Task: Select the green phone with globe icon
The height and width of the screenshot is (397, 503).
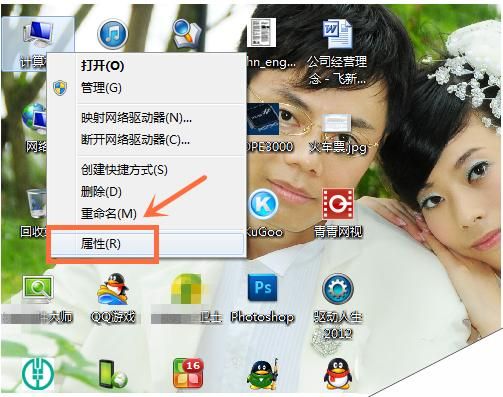Action: tap(113, 374)
